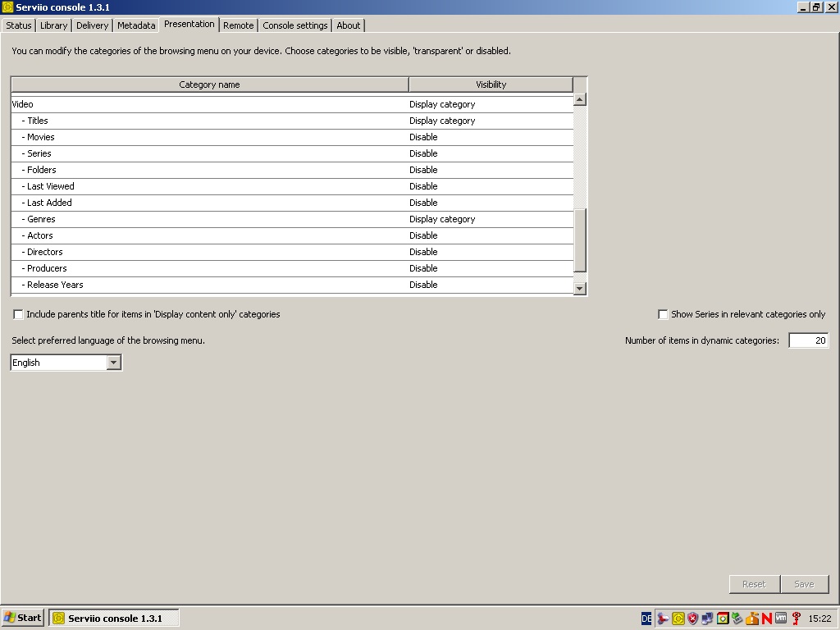The height and width of the screenshot is (630, 840).
Task: Enable 'Include parents title for items' checkbox
Action: click(x=18, y=314)
